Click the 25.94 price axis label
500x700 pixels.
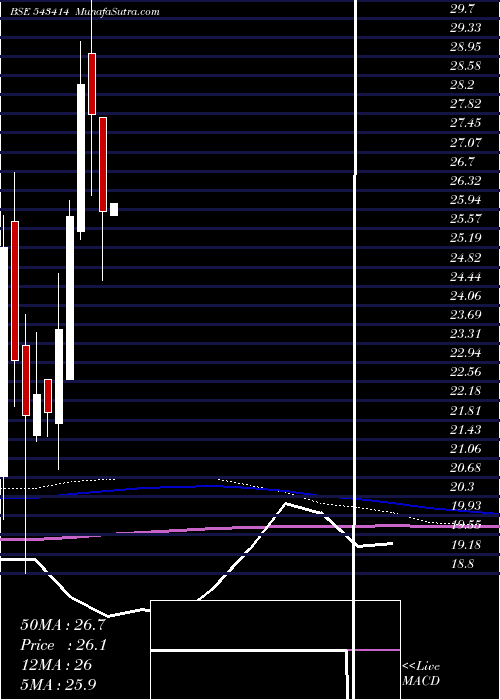click(x=466, y=199)
